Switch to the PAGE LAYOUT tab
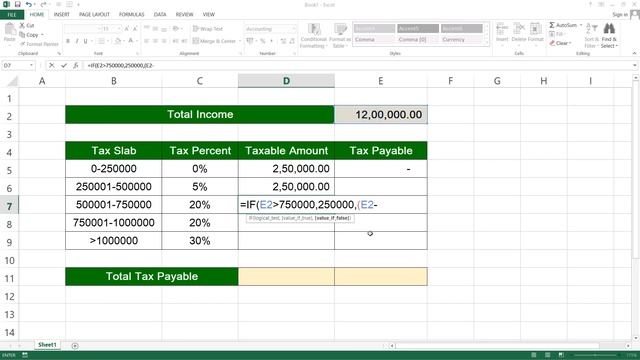 coord(94,14)
